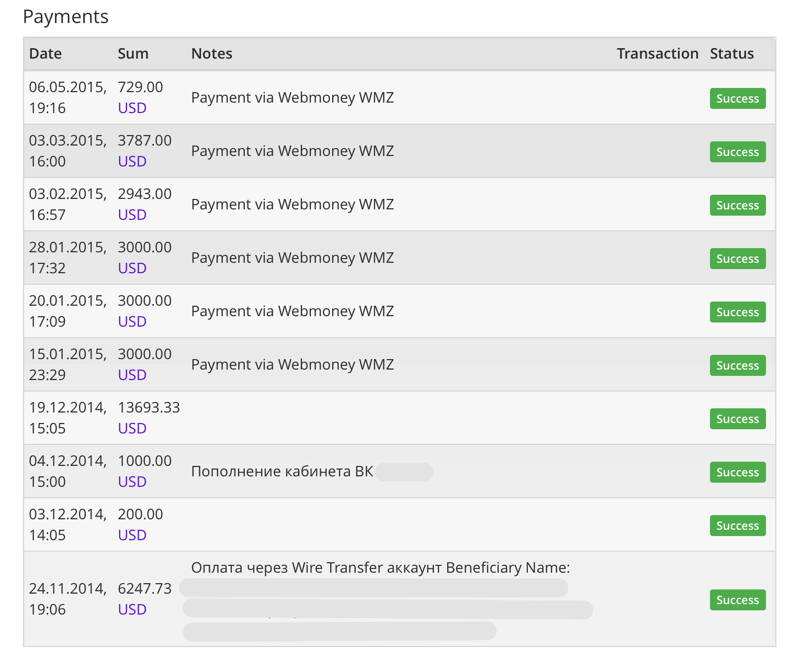Click the Transaction column header
This screenshot has height=669, width=812.
click(657, 53)
